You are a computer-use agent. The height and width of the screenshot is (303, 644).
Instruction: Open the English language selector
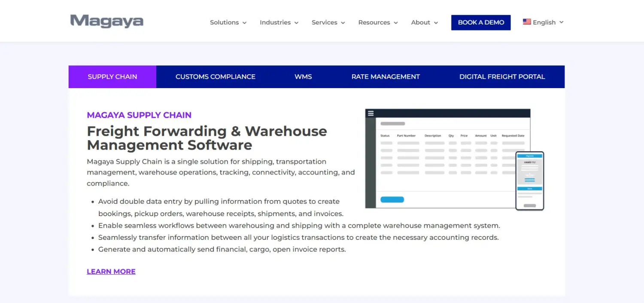[543, 22]
